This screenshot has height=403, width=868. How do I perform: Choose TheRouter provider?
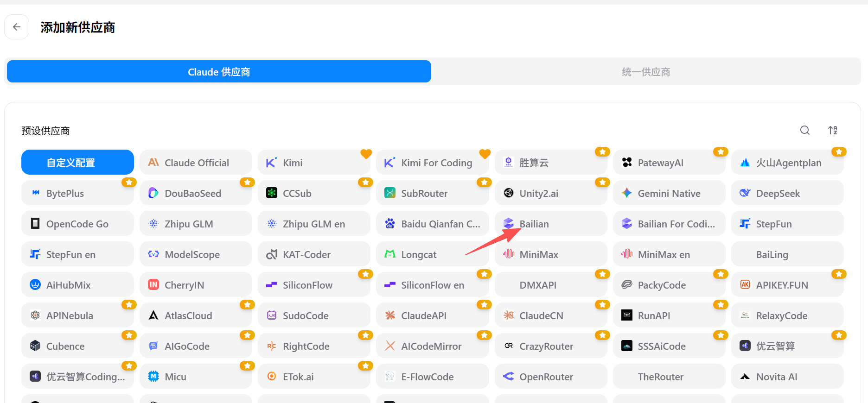pyautogui.click(x=669, y=376)
